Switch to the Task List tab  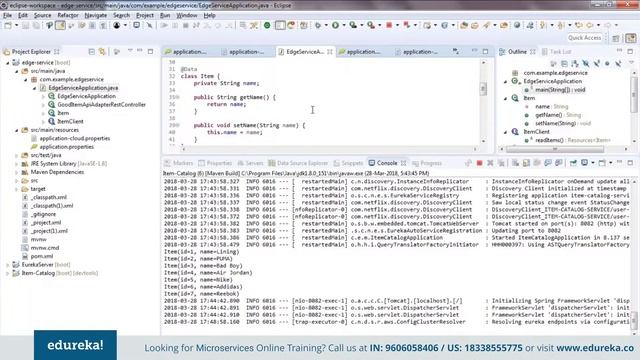tap(557, 52)
